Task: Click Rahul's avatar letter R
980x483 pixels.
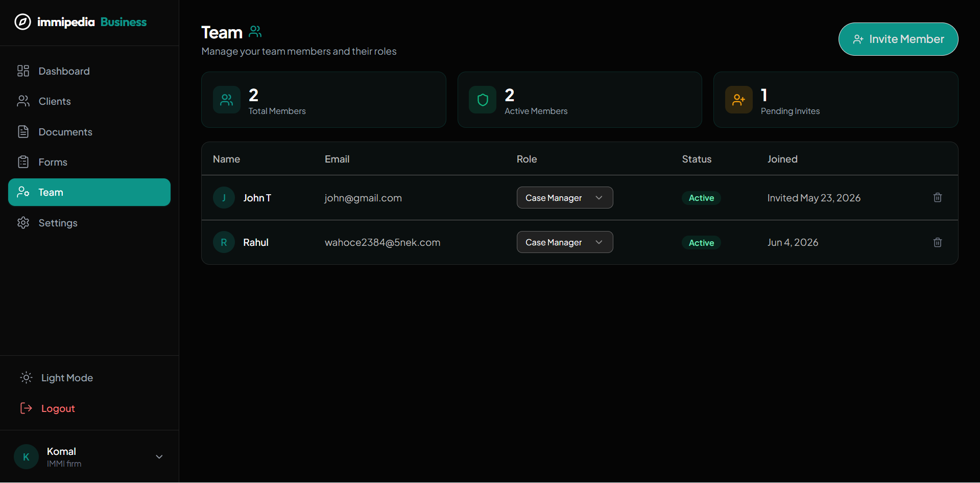Action: point(224,242)
